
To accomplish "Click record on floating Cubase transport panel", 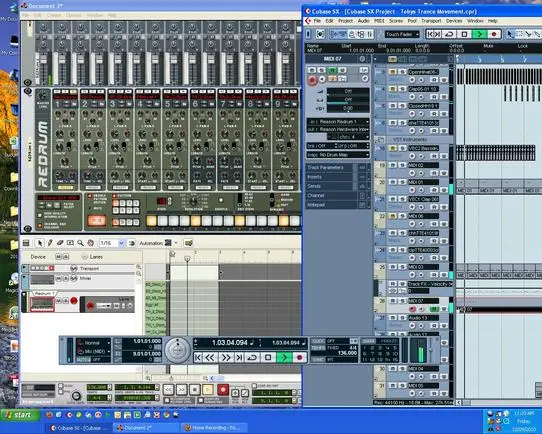I will 300,357.
